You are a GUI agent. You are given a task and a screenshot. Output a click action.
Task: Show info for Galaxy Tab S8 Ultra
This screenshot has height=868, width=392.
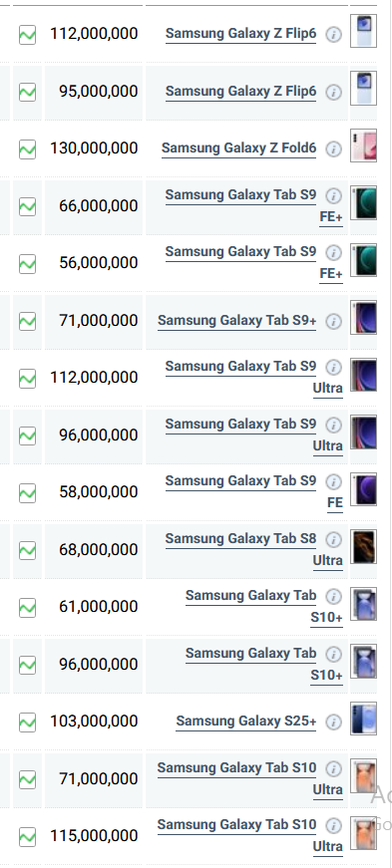coord(333,539)
